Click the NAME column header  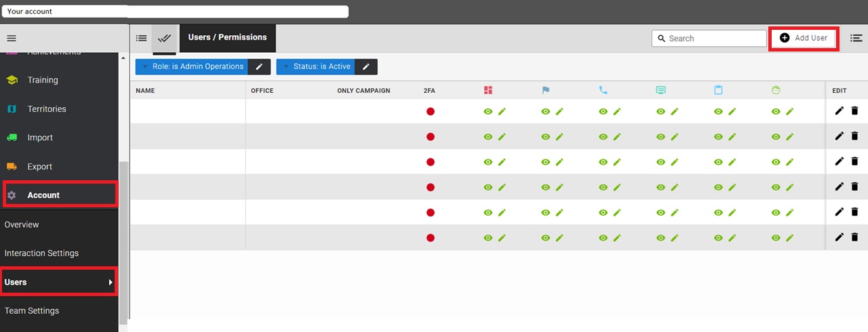[x=145, y=91]
